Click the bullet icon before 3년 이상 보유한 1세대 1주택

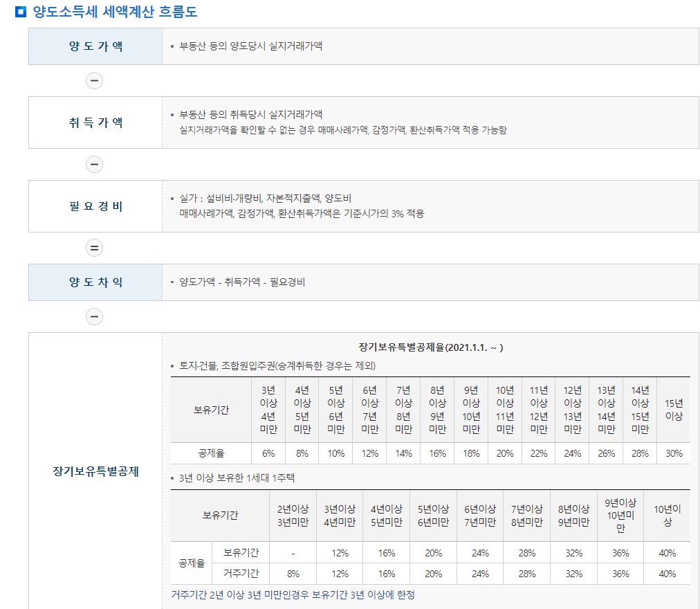click(x=173, y=478)
